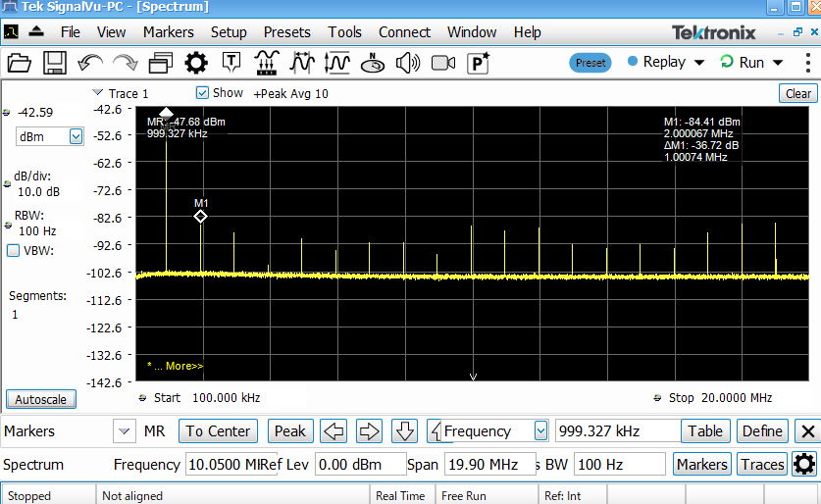The image size is (821, 504).
Task: Open the Markers menu
Action: point(168,32)
